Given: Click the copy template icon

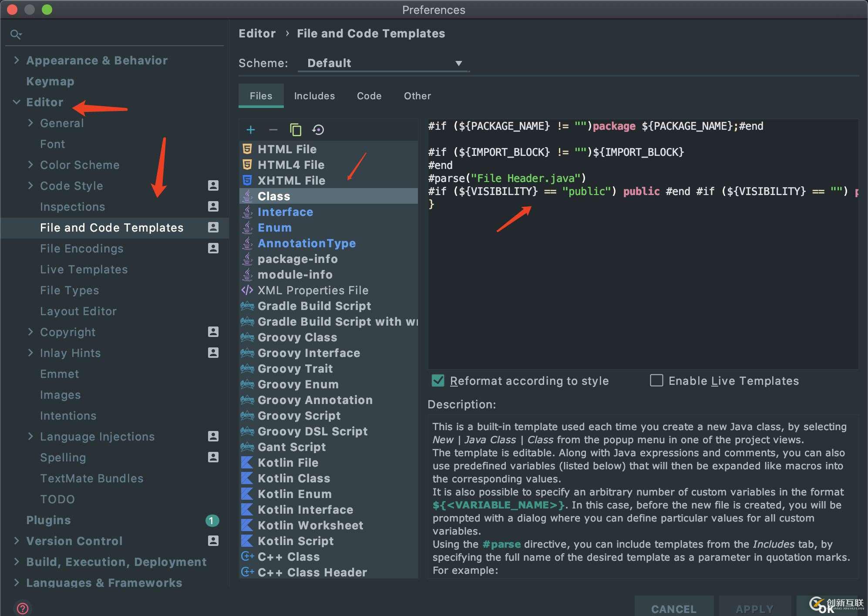Looking at the screenshot, I should [x=295, y=130].
